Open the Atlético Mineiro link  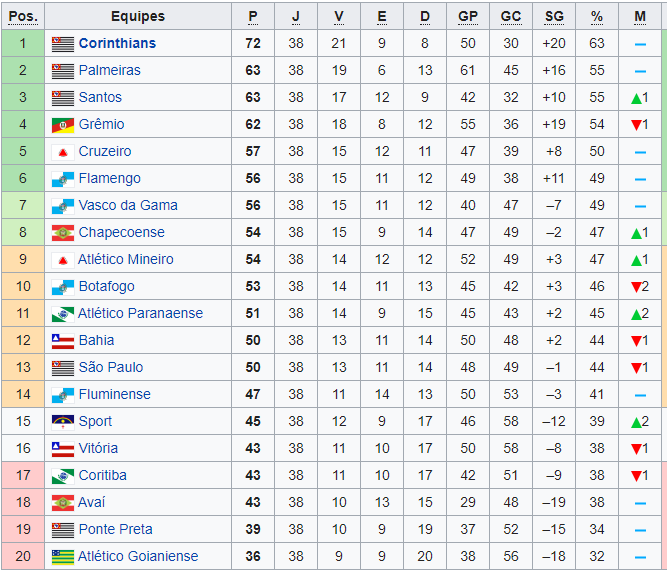pos(125,260)
